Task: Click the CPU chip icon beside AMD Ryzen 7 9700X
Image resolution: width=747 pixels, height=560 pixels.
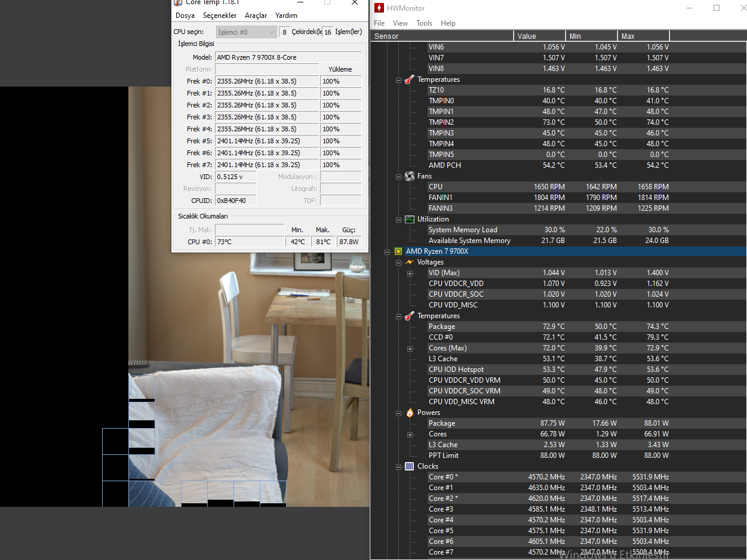Action: point(398,251)
